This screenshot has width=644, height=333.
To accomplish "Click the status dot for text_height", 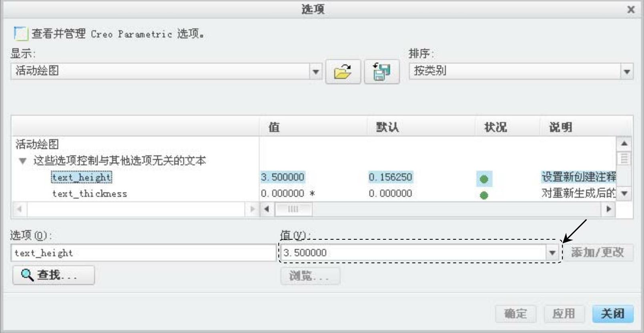I will point(484,179).
